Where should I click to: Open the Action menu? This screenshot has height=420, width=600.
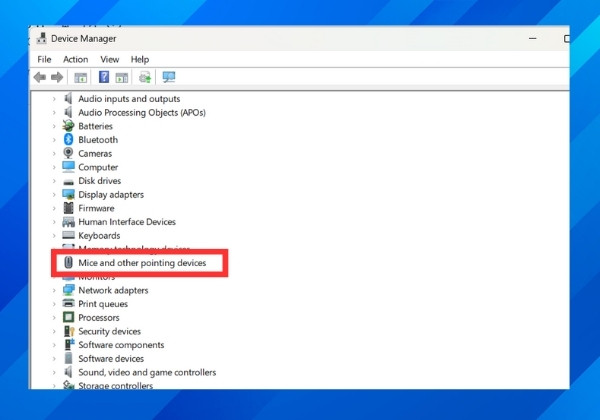pos(75,59)
